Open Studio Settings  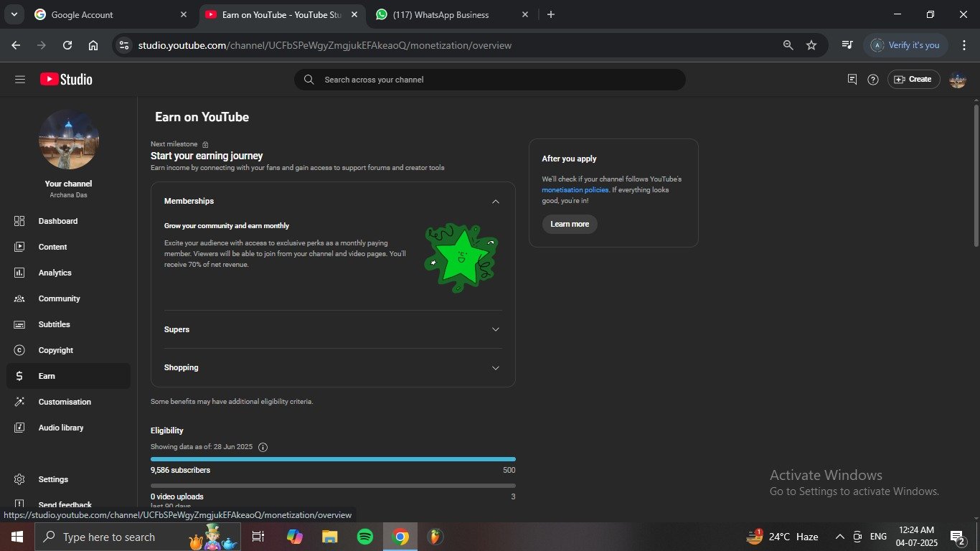point(68,479)
